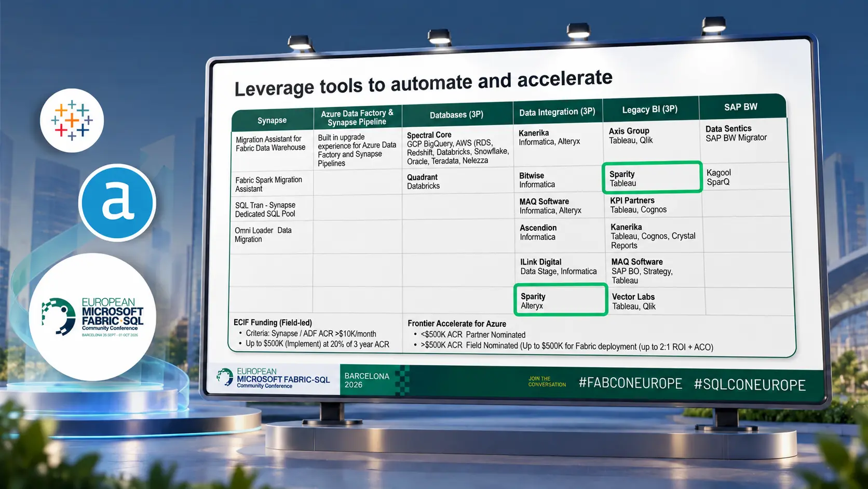Click '>$500K ACR Field Nominated' bullet
The width and height of the screenshot is (868, 489).
pyautogui.click(x=567, y=346)
